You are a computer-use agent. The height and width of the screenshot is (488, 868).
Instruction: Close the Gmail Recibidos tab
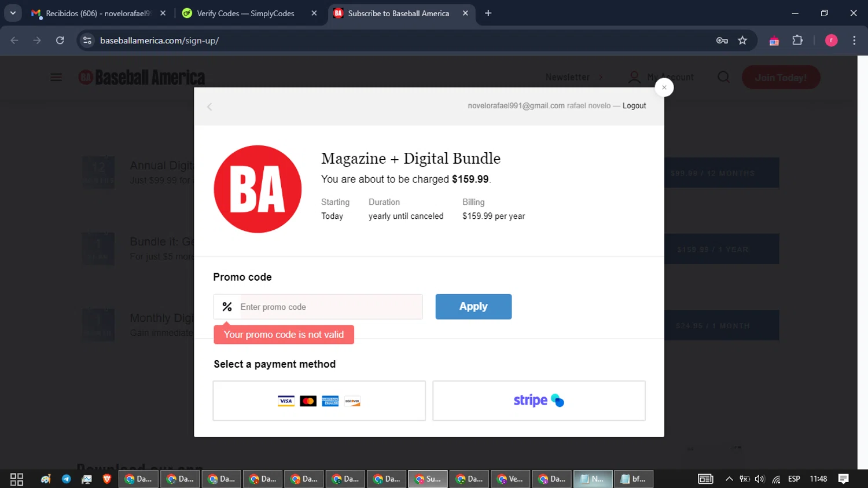pos(163,13)
